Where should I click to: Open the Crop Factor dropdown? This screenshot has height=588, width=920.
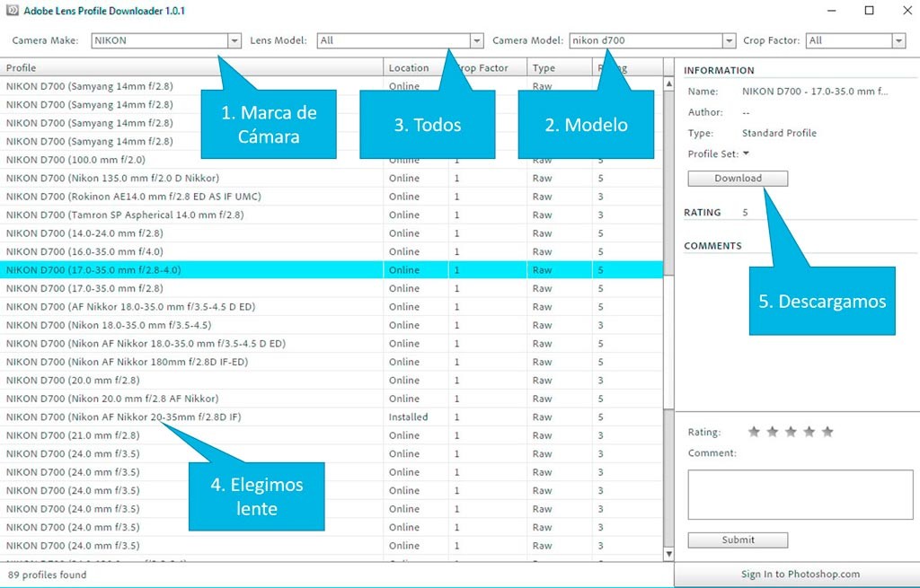click(x=898, y=40)
